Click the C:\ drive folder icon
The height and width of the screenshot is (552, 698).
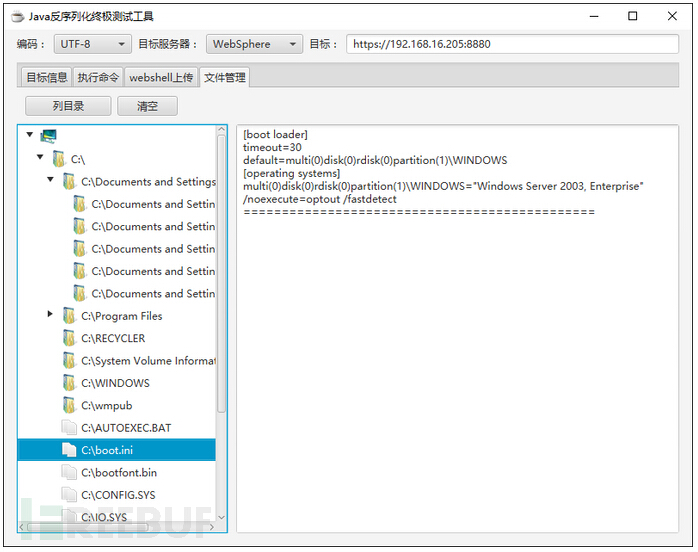click(x=58, y=158)
